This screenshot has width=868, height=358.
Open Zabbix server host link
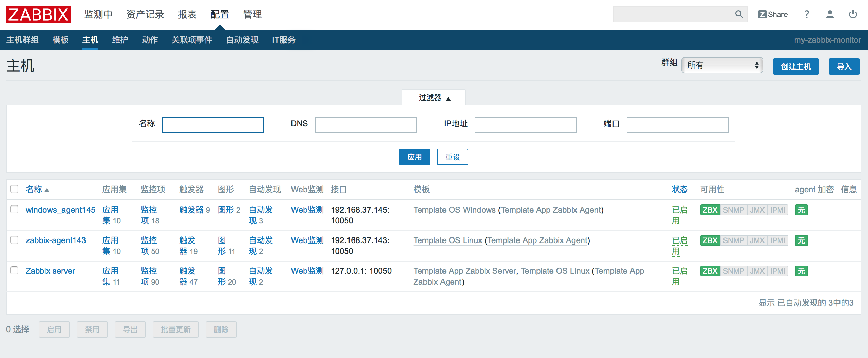(x=50, y=271)
